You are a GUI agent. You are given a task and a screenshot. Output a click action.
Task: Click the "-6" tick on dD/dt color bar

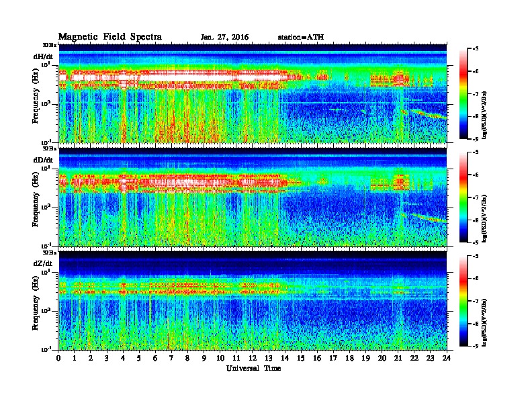point(476,175)
